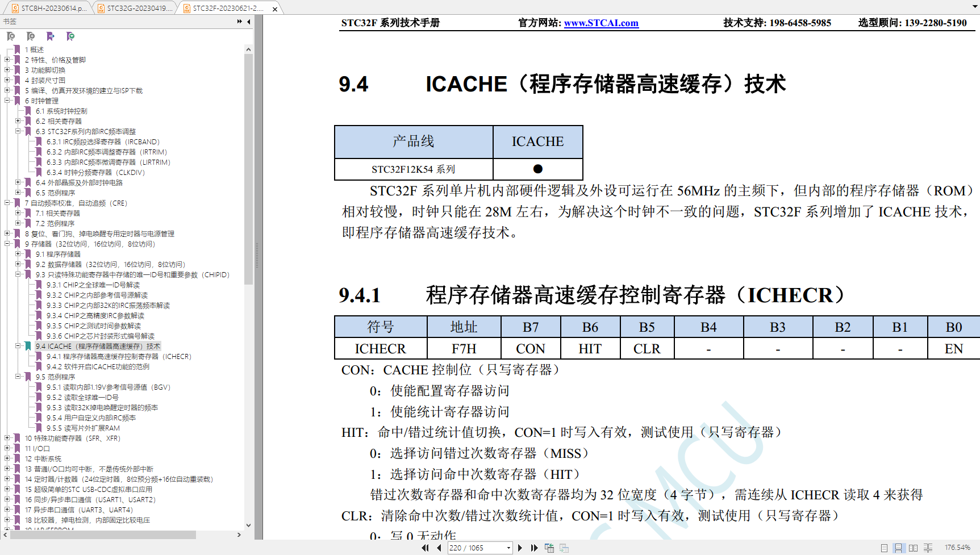The height and width of the screenshot is (555, 980).
Task: Click the previous view icon in status bar
Action: (x=549, y=548)
